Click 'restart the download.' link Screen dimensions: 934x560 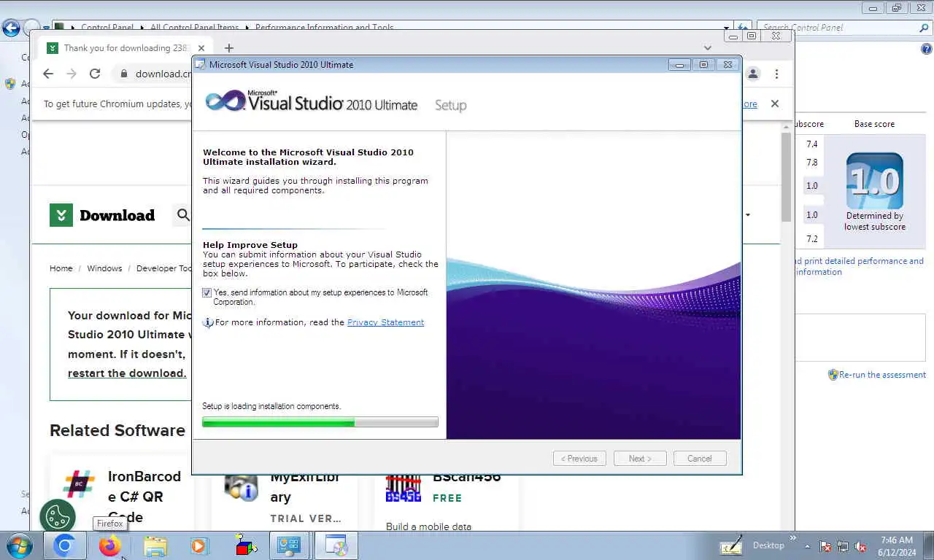[x=127, y=373]
